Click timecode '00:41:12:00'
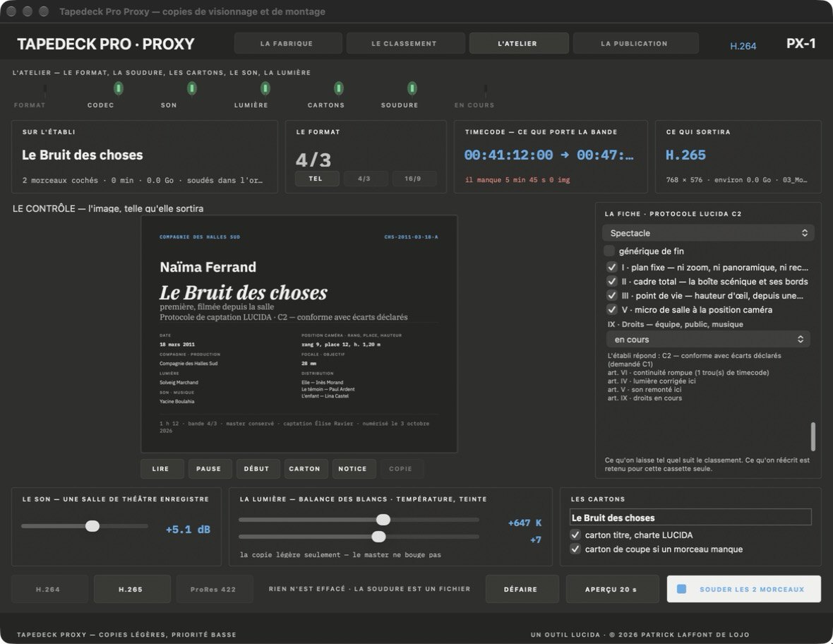The height and width of the screenshot is (644, 833). 508,155
